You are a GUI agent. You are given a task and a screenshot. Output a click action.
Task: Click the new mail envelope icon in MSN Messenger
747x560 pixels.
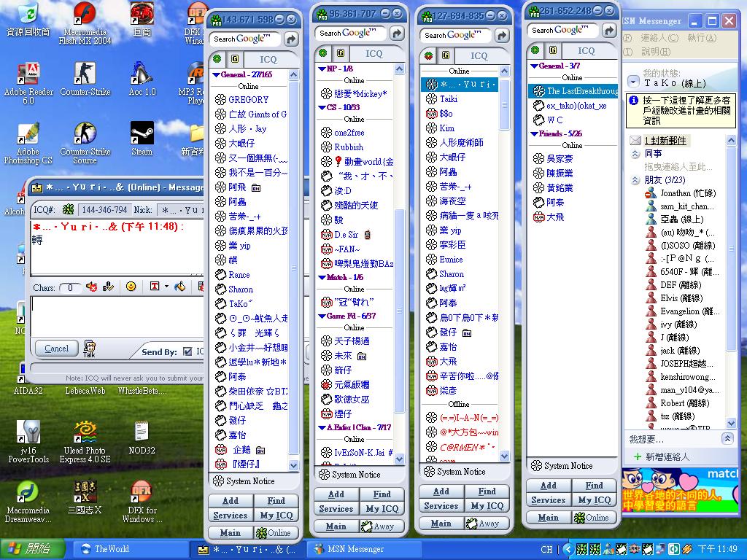[x=635, y=140]
